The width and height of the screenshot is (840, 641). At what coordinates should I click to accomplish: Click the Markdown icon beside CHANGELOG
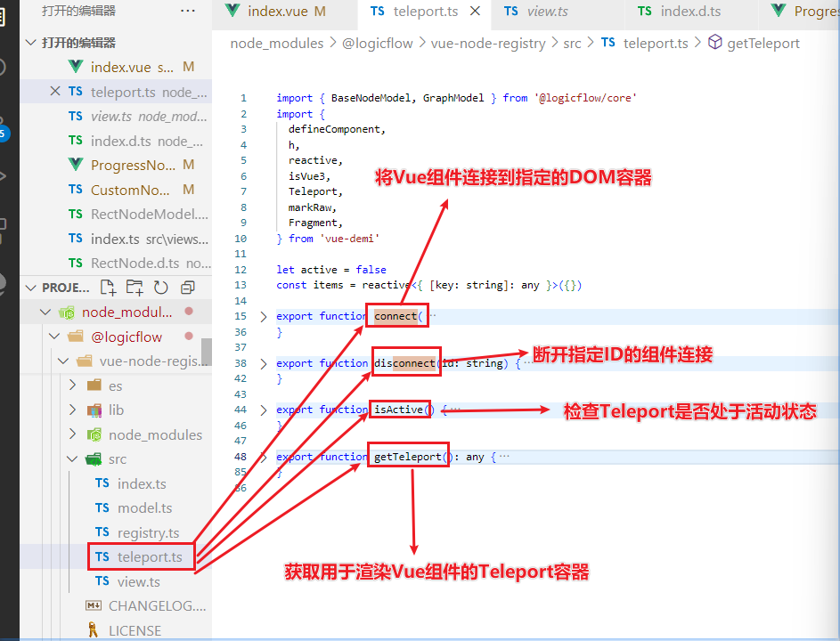coord(94,605)
